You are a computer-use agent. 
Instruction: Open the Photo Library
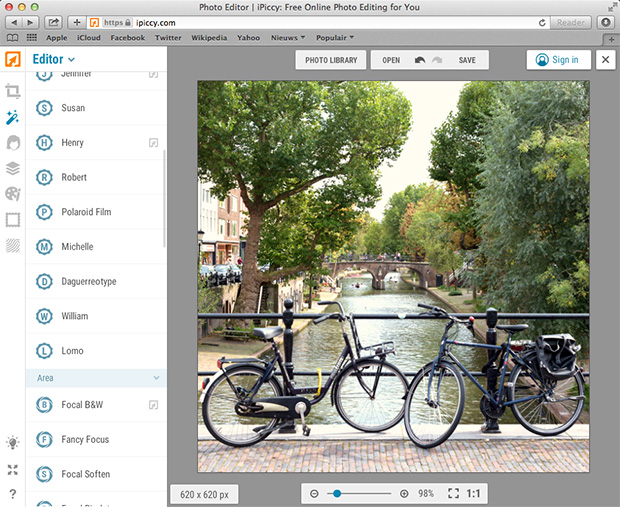[331, 60]
